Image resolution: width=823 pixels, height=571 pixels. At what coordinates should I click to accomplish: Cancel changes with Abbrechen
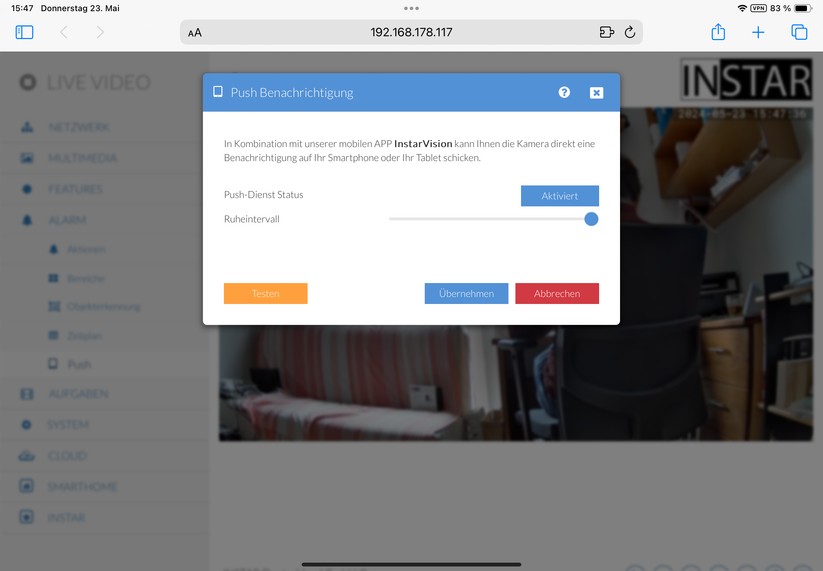click(x=557, y=293)
